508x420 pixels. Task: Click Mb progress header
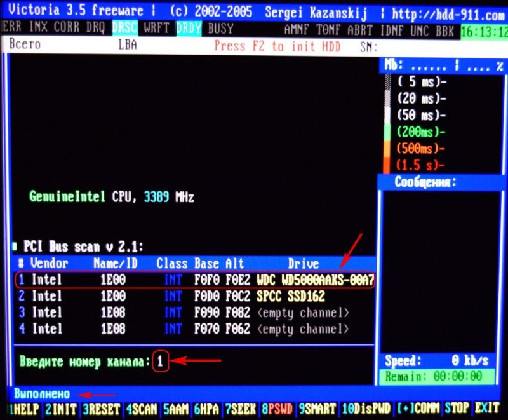(443, 66)
